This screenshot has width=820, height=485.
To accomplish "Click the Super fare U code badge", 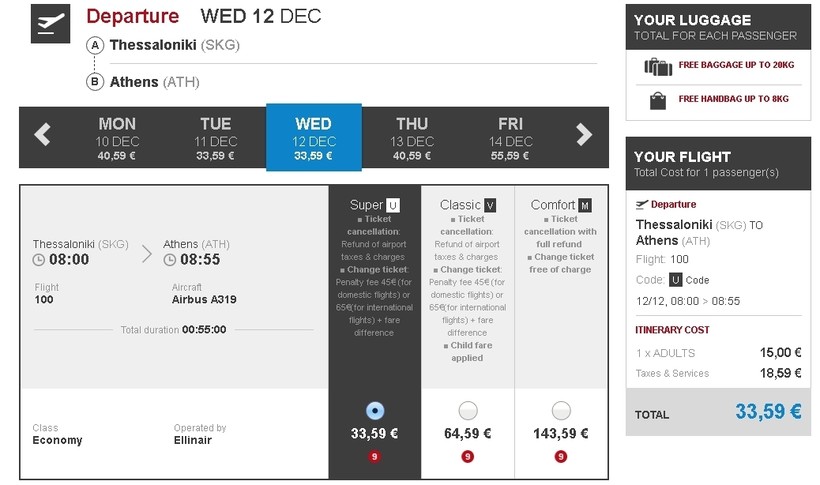I will [x=393, y=205].
